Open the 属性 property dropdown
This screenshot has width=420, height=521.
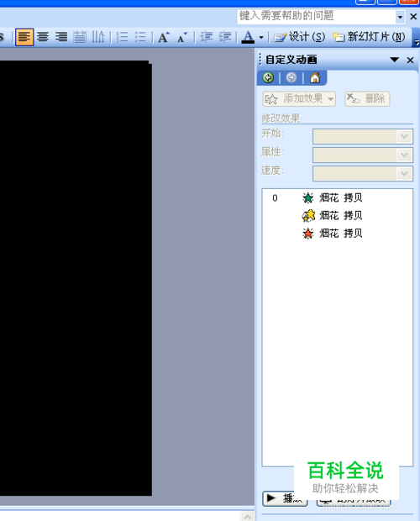(363, 155)
